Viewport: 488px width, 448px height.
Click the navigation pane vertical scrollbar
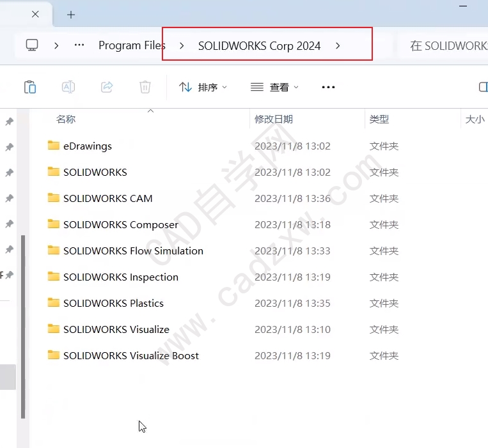pyautogui.click(x=23, y=327)
